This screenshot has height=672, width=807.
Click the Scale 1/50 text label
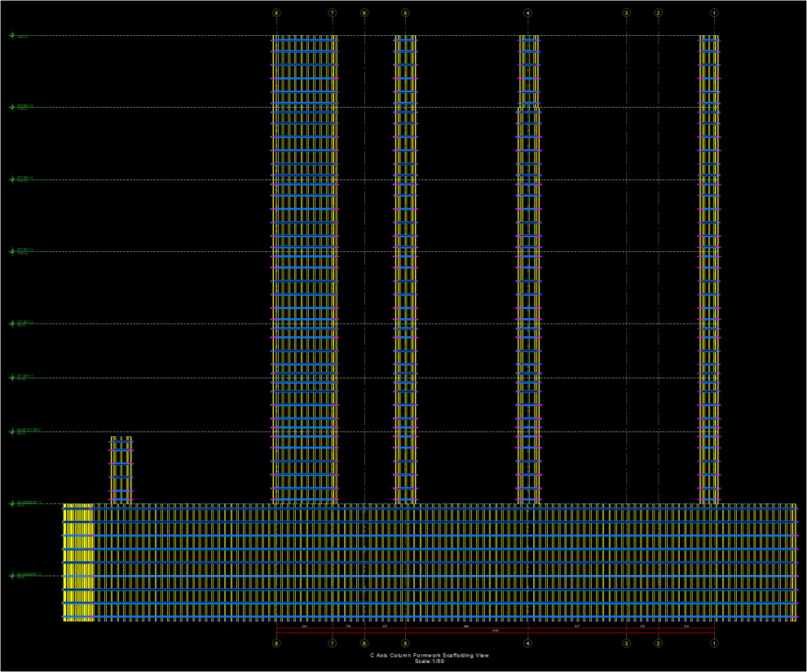pyautogui.click(x=429, y=661)
